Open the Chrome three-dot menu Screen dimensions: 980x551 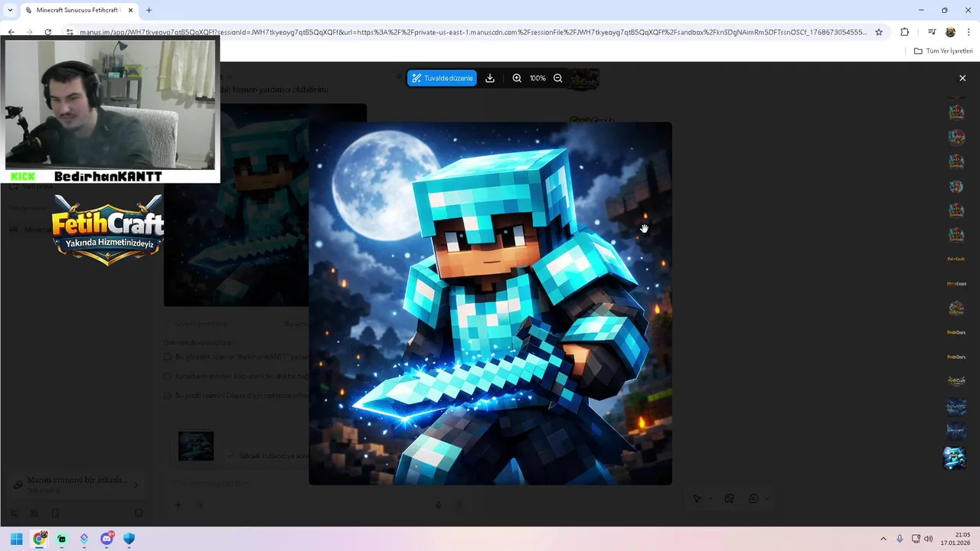(969, 32)
